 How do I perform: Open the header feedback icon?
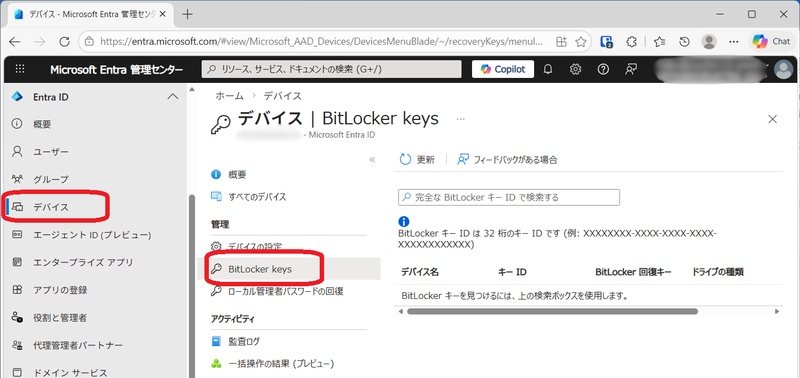(x=631, y=69)
